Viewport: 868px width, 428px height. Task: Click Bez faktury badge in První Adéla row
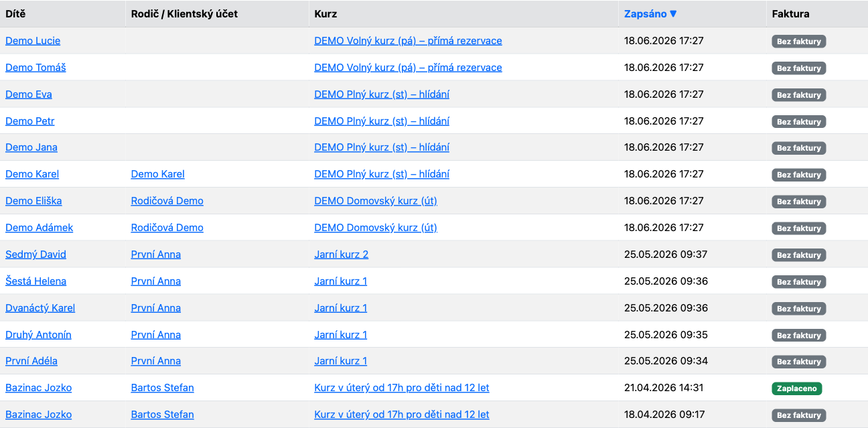pyautogui.click(x=798, y=362)
